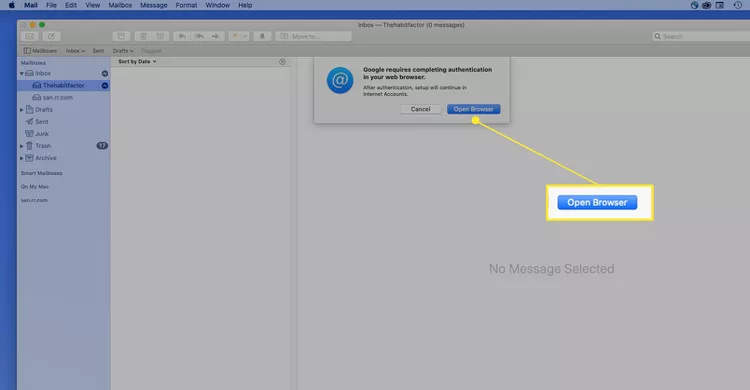Open the flag color dropdown arrow
The width and height of the screenshot is (750, 390).
(x=245, y=36)
